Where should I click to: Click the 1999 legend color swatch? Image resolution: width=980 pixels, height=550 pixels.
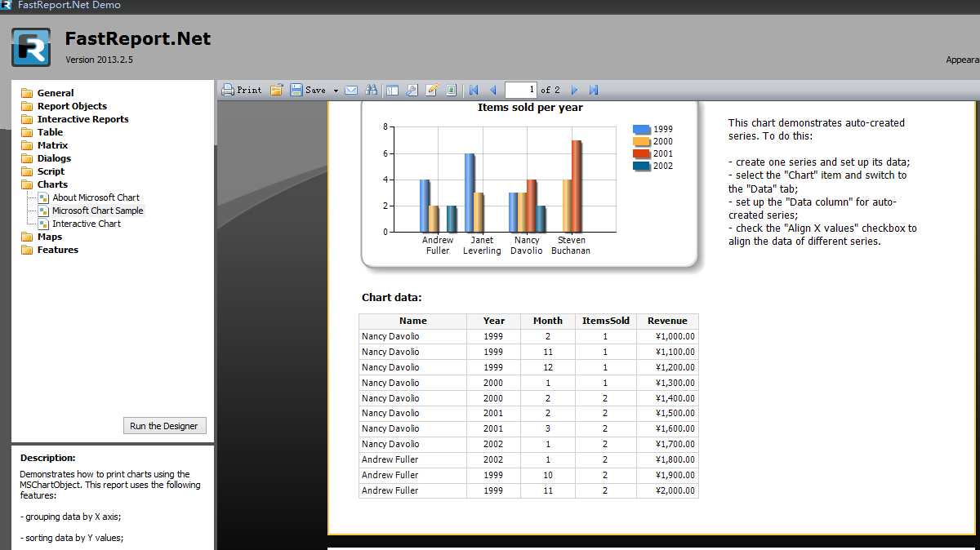point(642,129)
